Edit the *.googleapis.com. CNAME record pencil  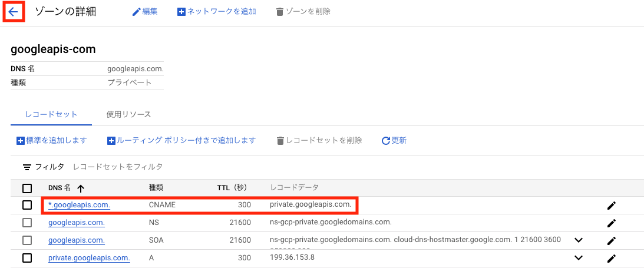click(x=612, y=206)
